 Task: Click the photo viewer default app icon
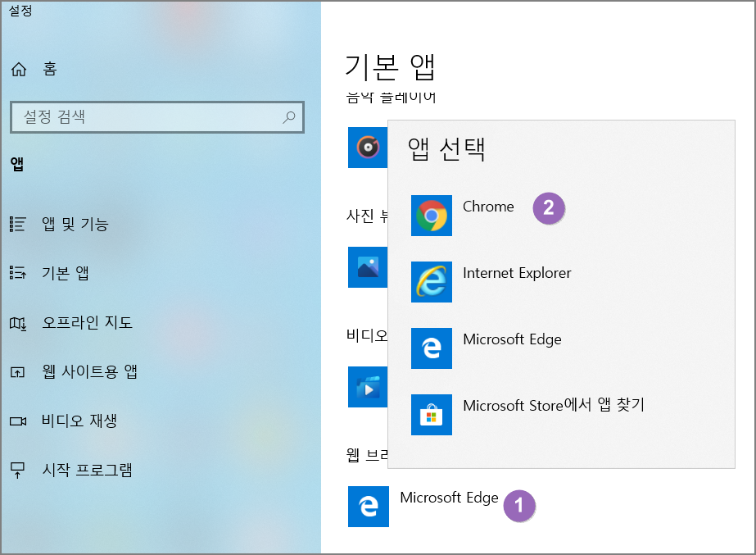click(x=368, y=267)
